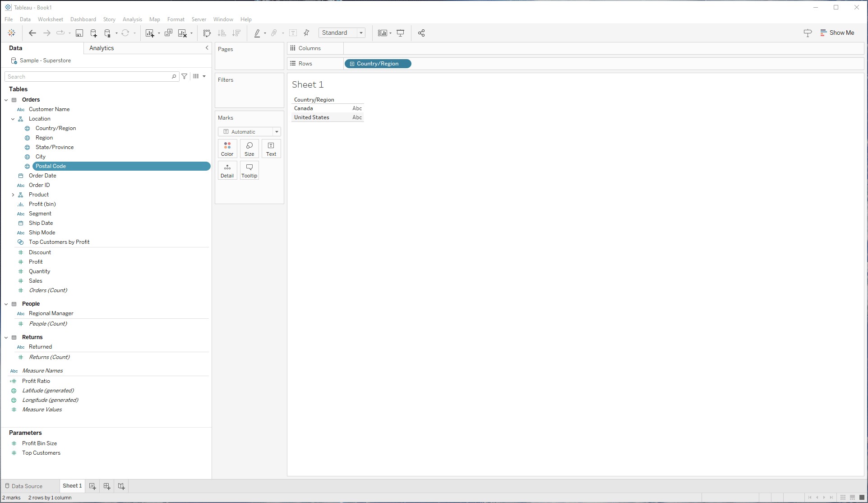This screenshot has height=503, width=868.
Task: Click the Undo back arrow
Action: click(x=32, y=33)
